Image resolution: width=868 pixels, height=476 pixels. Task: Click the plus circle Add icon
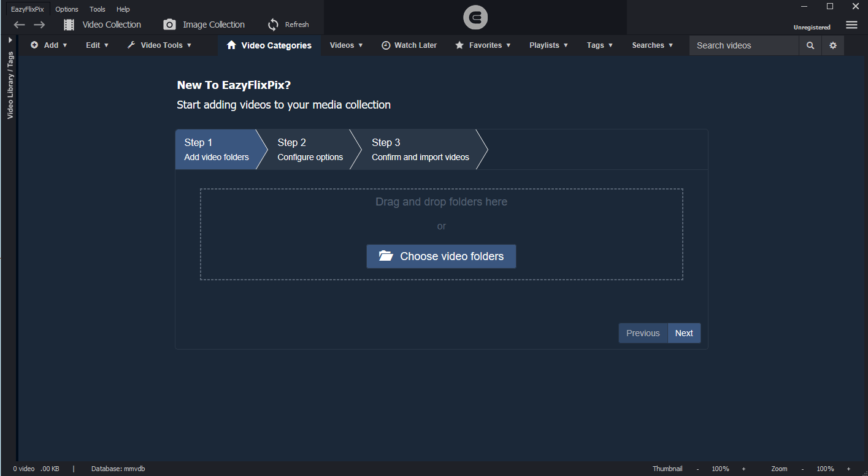pyautogui.click(x=34, y=45)
